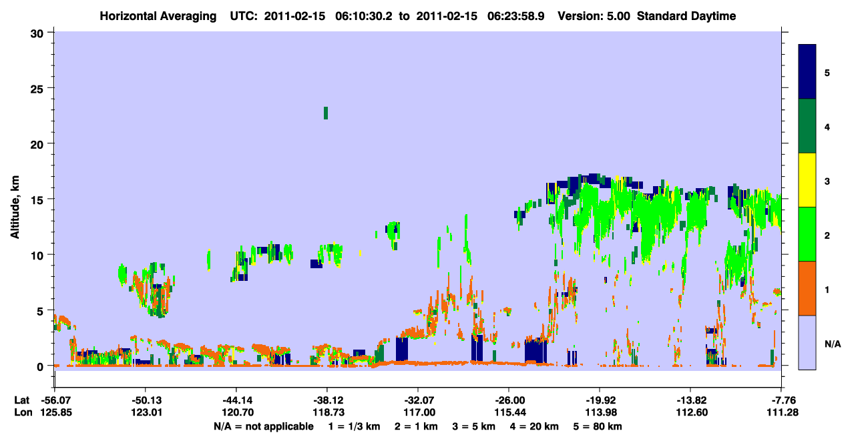The image size is (868, 445).
Task: Click the end time '06:23:58.9'
Action: point(517,16)
